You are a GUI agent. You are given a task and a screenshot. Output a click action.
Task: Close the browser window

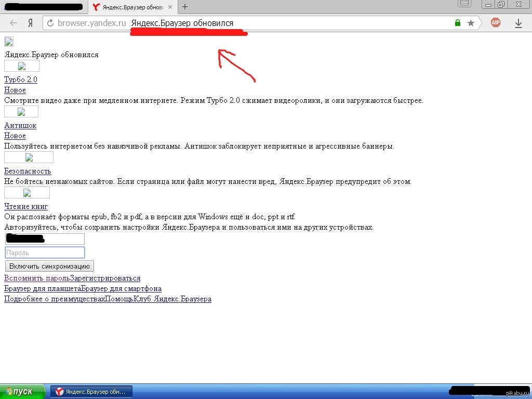coord(519,4)
